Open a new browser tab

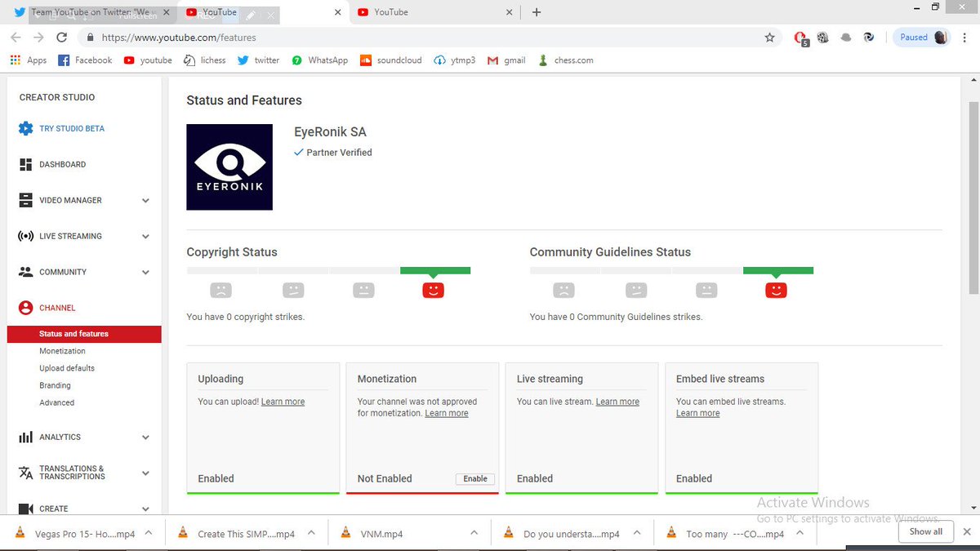pyautogui.click(x=537, y=12)
